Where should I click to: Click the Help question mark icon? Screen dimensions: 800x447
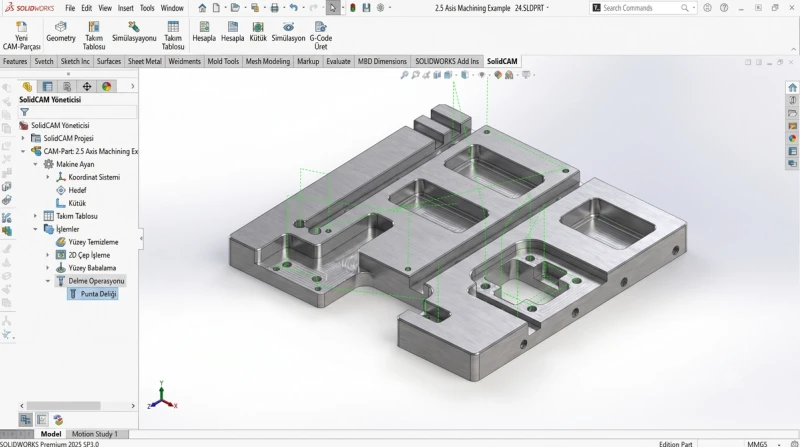pos(724,8)
